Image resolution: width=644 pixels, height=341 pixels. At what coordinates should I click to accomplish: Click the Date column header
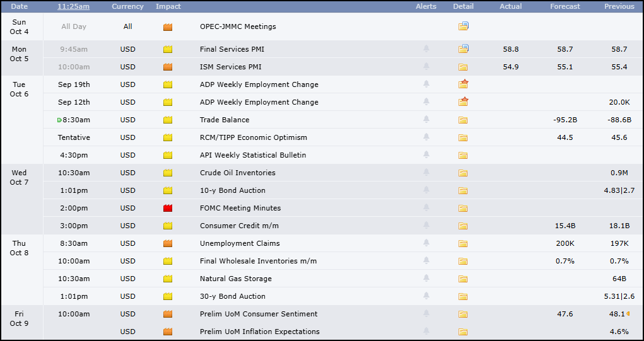click(x=20, y=6)
